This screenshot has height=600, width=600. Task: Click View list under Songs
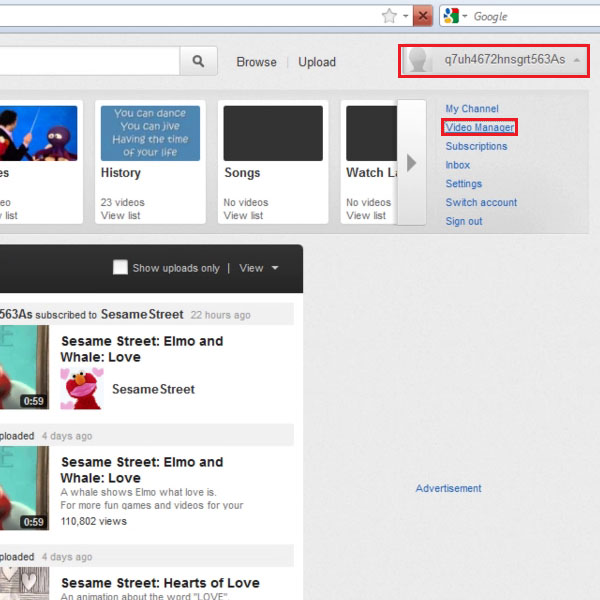[x=243, y=215]
